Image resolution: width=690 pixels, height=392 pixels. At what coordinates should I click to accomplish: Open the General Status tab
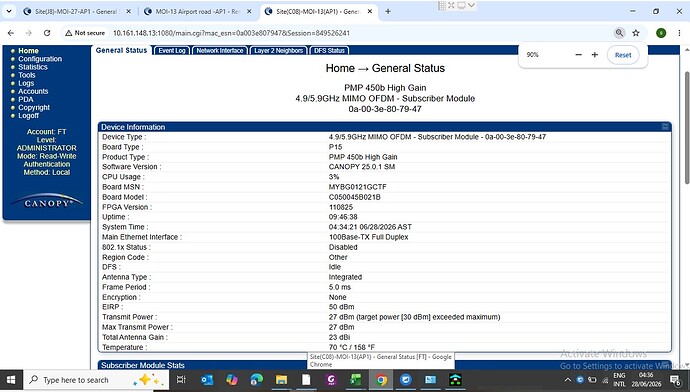coord(121,50)
